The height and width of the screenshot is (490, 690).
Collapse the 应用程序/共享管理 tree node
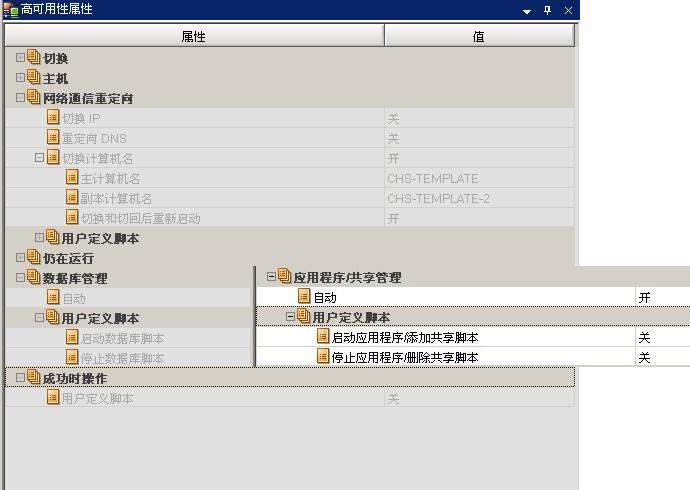[271, 277]
